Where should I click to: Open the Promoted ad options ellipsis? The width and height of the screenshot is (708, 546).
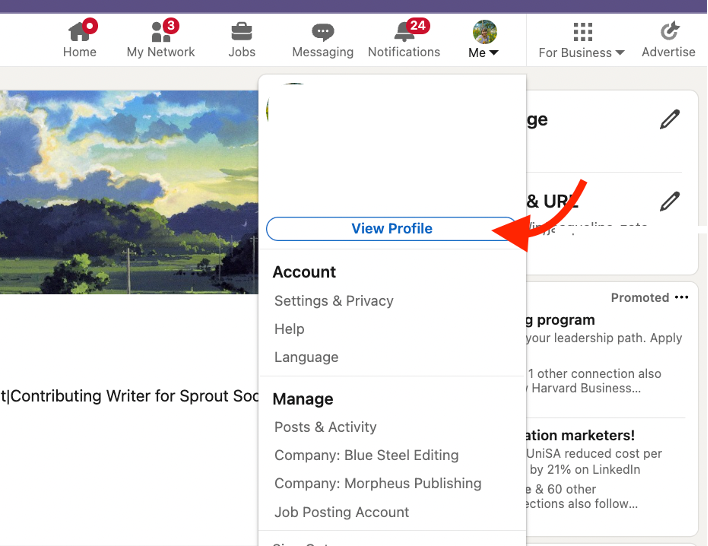coord(681,297)
